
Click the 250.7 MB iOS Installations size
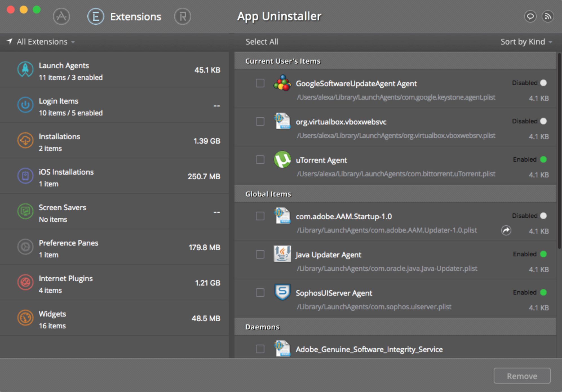coord(204,176)
